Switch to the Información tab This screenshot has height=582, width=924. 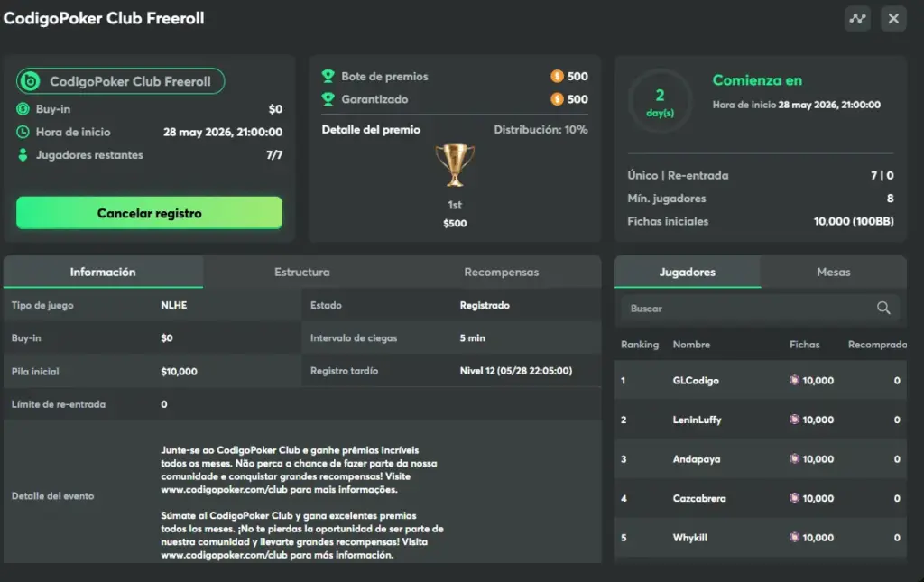tap(103, 273)
